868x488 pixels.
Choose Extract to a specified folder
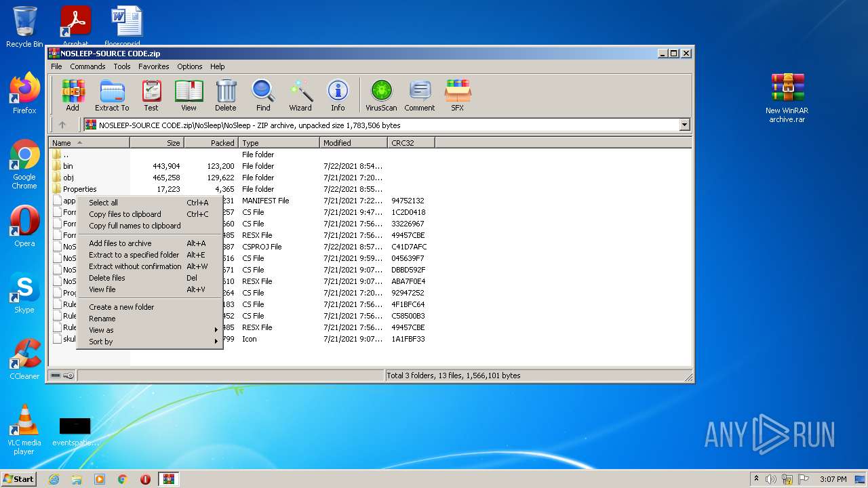click(x=150, y=255)
